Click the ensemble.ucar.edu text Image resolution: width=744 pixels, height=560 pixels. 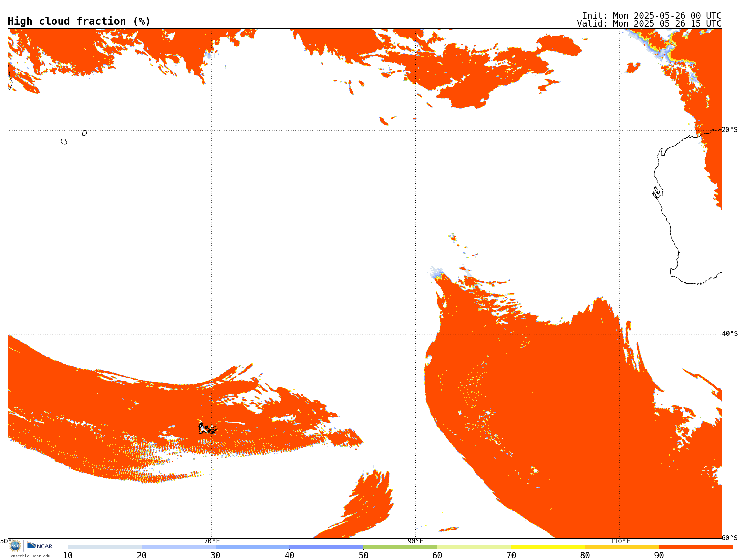pos(30,556)
